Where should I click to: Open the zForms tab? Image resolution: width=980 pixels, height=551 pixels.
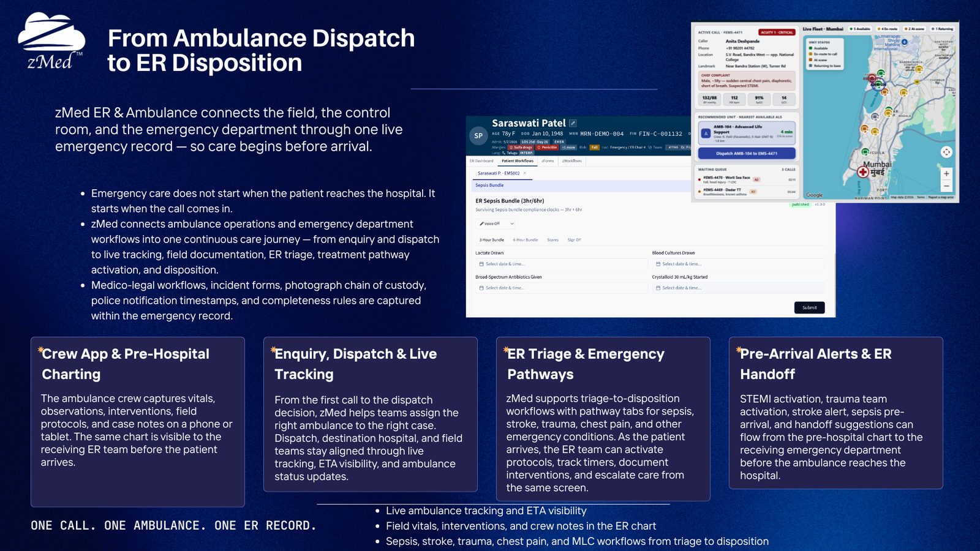(x=548, y=161)
